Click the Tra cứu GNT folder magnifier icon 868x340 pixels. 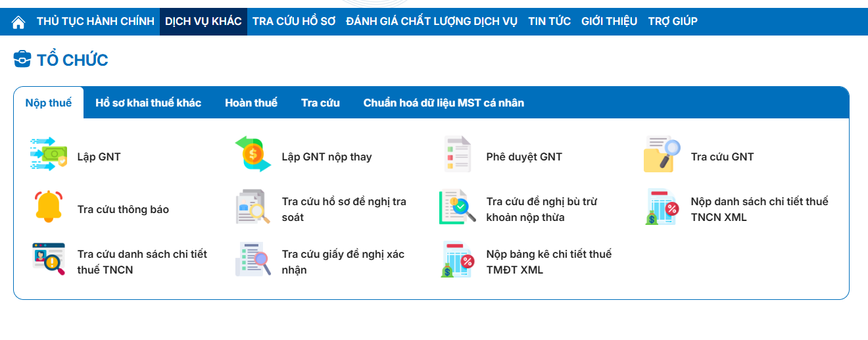[x=662, y=155]
